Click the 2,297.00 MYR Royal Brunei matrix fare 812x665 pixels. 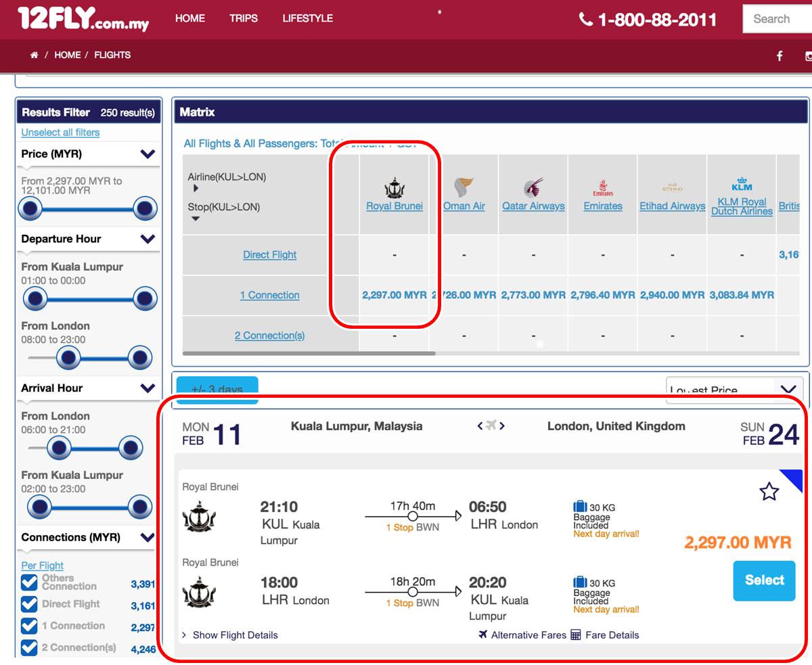[394, 295]
